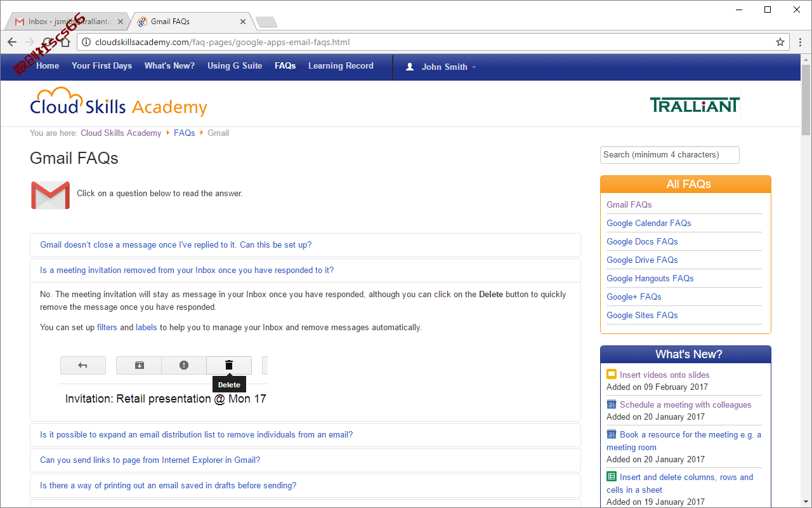This screenshot has width=812, height=508.
Task: Click the Calendar icon beside Schedule a meeting
Action: coord(612,404)
